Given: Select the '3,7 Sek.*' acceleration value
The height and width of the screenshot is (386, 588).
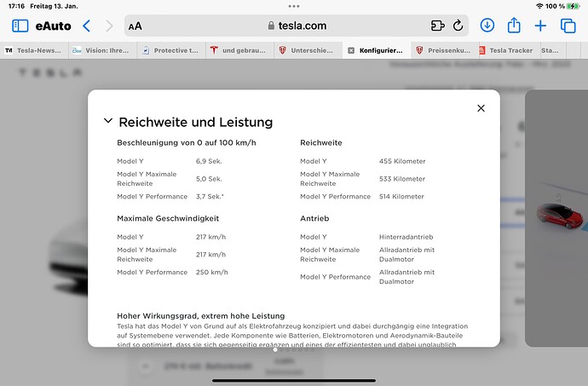Looking at the screenshot, I should [210, 197].
